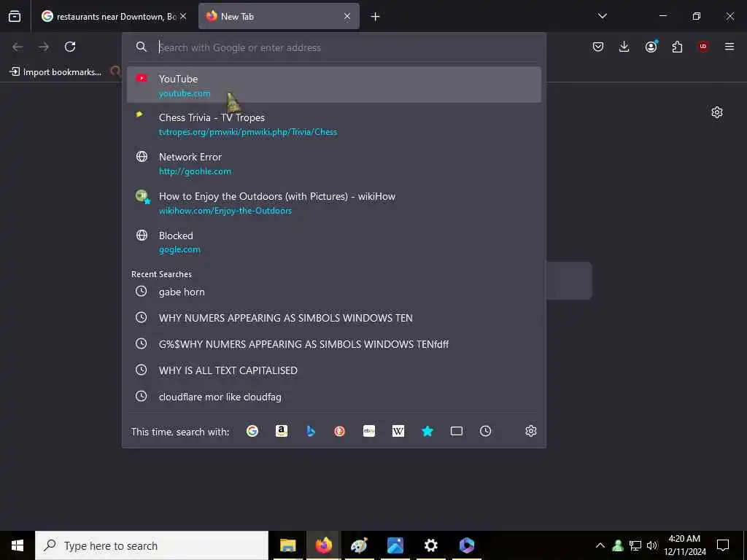This screenshot has width=747, height=560.
Task: Search only in History clock icon
Action: (x=485, y=431)
